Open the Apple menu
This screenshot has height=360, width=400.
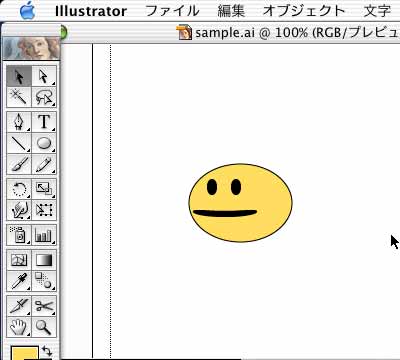pyautogui.click(x=28, y=11)
